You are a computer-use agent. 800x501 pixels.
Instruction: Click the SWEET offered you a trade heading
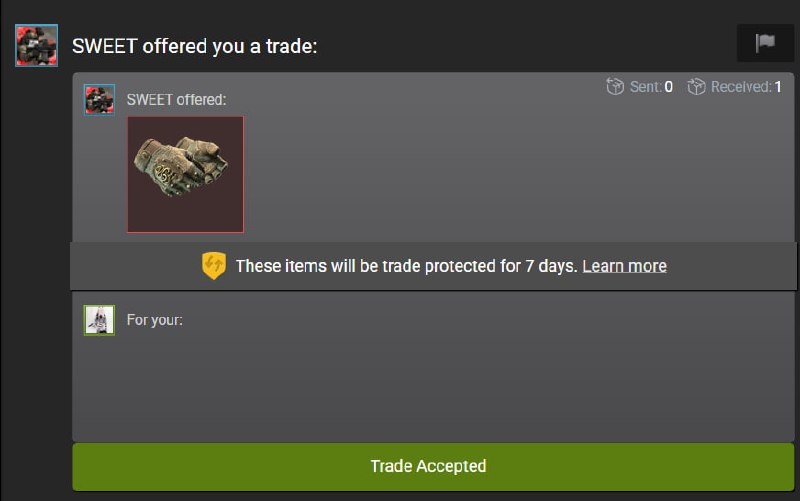click(194, 46)
